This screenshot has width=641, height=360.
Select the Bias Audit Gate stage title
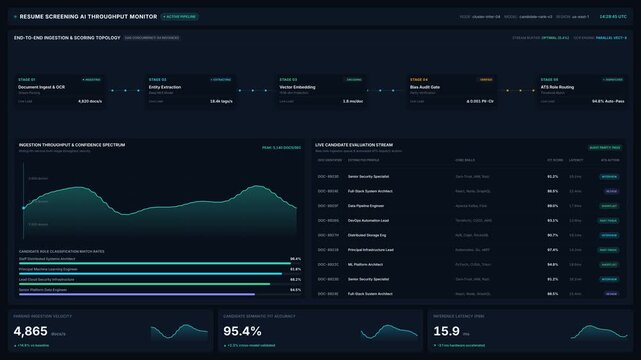pyautogui.click(x=425, y=87)
